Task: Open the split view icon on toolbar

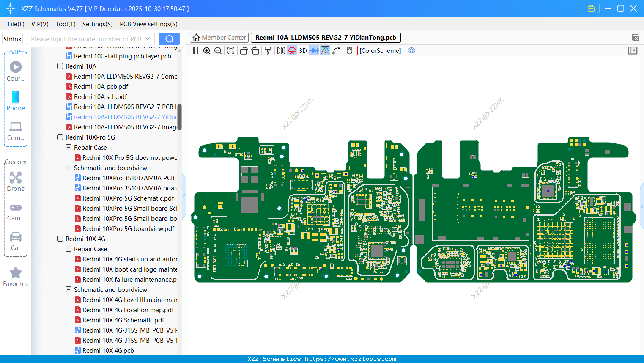Action: pyautogui.click(x=193, y=50)
